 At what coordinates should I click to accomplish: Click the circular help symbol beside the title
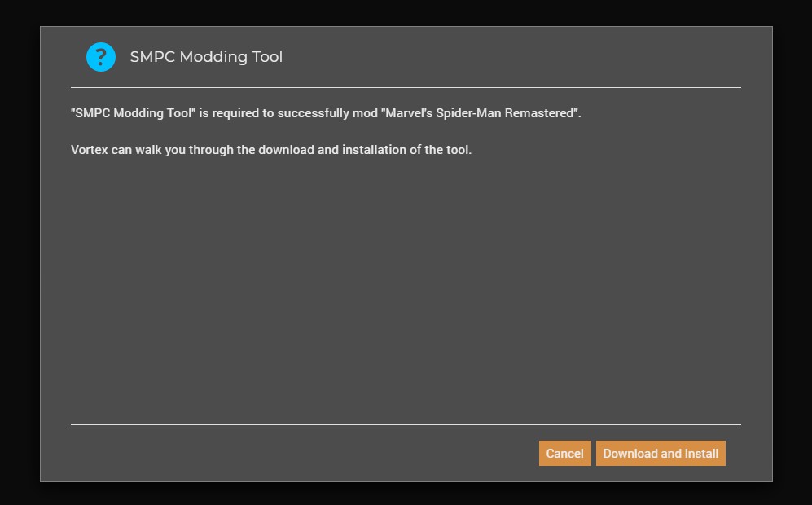click(101, 57)
